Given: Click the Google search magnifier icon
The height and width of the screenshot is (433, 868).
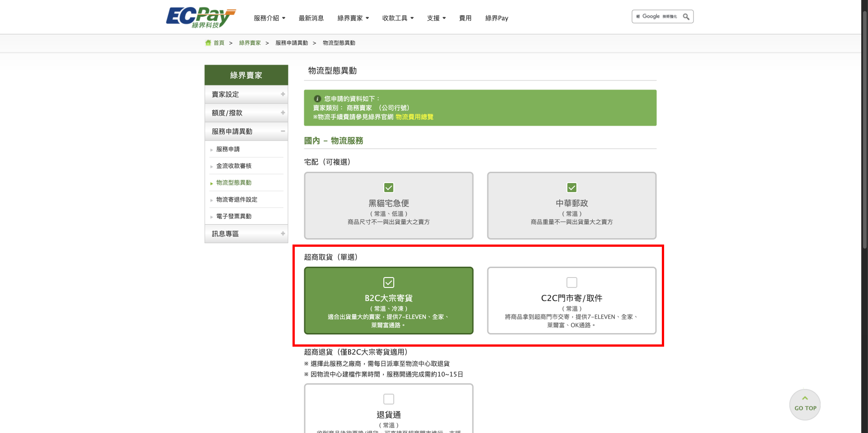Looking at the screenshot, I should coord(686,17).
